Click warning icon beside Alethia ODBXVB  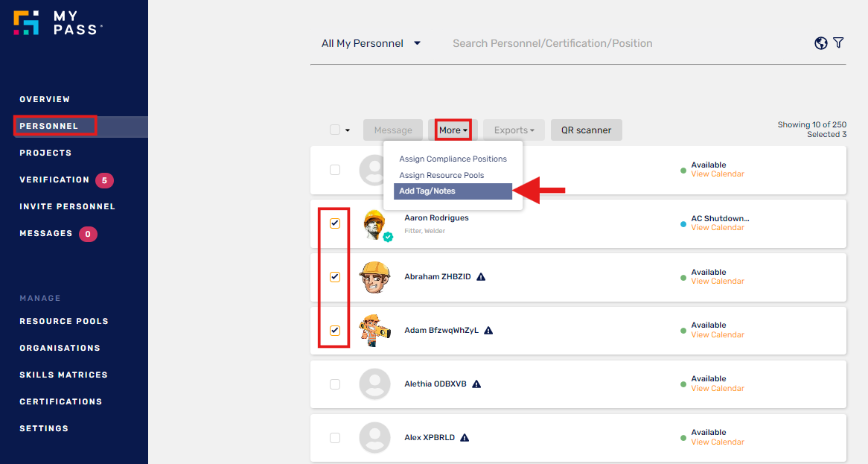476,384
